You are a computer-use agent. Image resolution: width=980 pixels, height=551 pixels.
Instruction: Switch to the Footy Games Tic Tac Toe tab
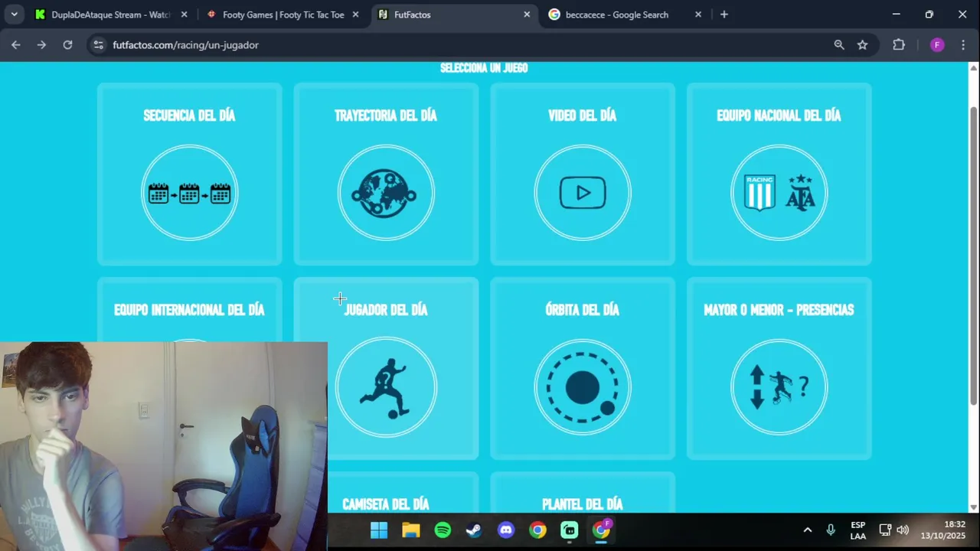click(283, 15)
